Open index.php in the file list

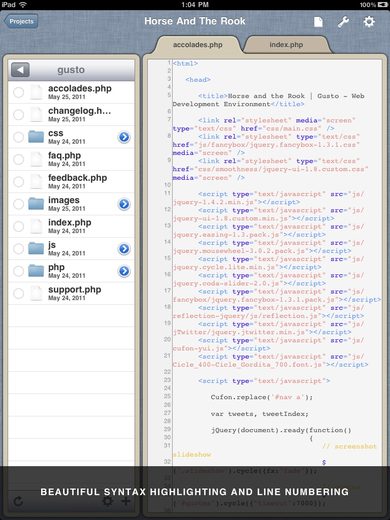click(71, 226)
